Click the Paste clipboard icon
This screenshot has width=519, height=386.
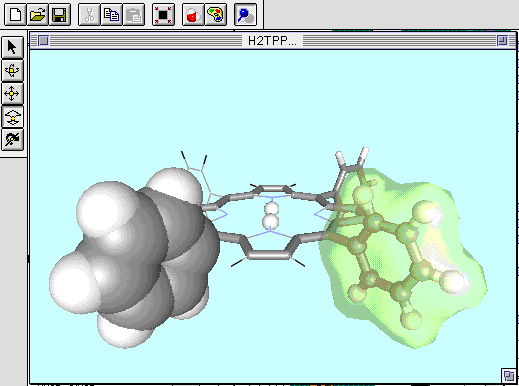pos(134,15)
